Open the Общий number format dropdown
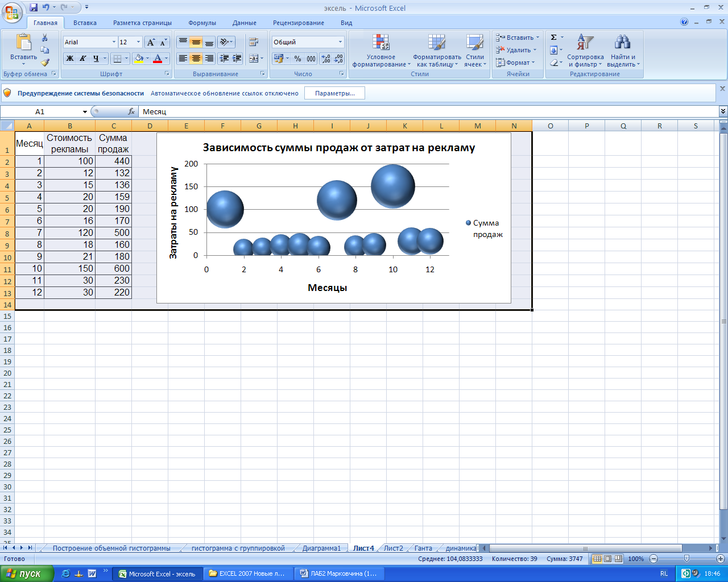The width and height of the screenshot is (728, 582). click(x=341, y=42)
